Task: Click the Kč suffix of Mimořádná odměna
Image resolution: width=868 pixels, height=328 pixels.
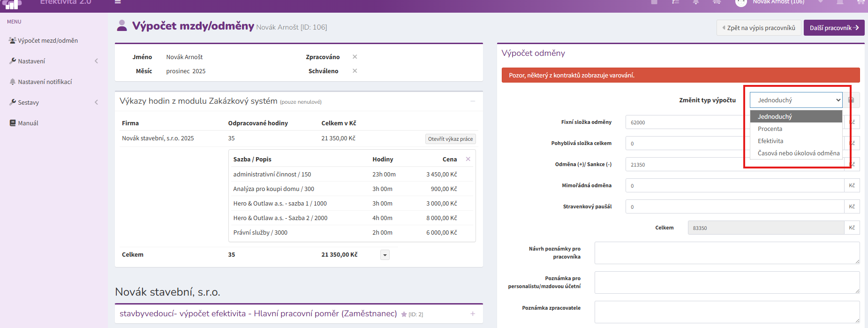Action: coord(852,185)
